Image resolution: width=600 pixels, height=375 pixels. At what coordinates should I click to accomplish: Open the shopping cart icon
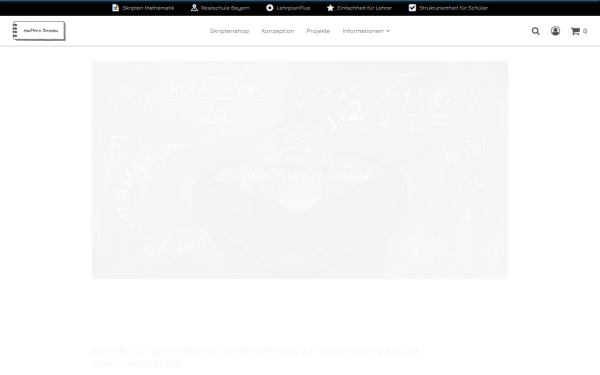click(x=575, y=31)
